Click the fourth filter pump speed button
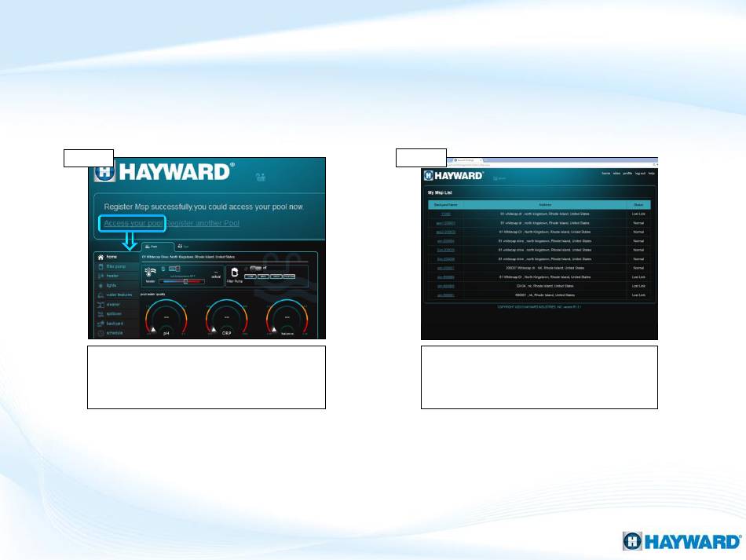This screenshot has width=746, height=560. tap(289, 276)
